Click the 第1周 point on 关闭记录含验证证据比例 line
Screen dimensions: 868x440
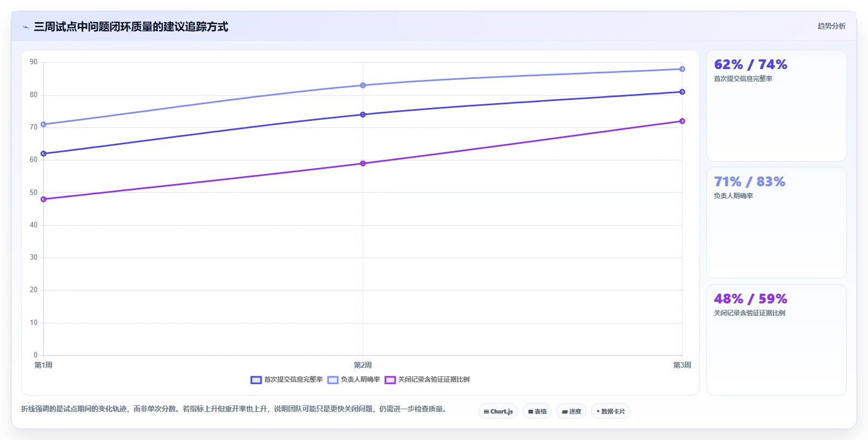click(44, 199)
